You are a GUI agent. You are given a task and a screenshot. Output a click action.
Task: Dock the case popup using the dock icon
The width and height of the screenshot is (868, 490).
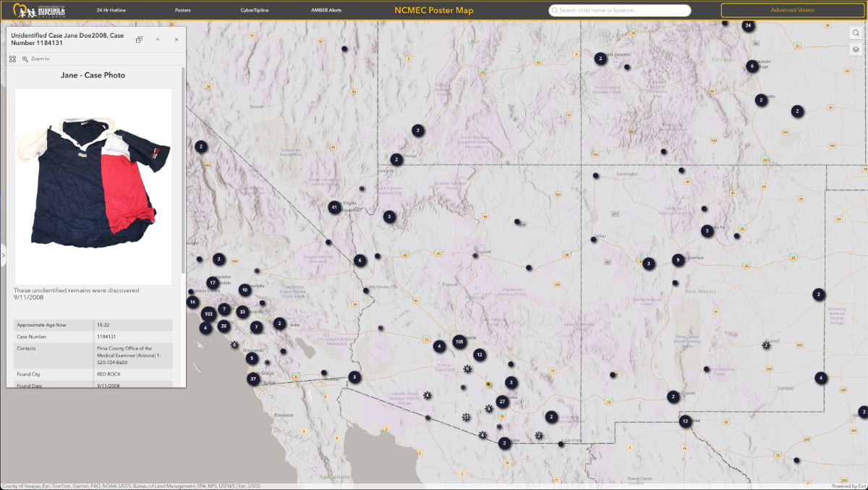(138, 40)
